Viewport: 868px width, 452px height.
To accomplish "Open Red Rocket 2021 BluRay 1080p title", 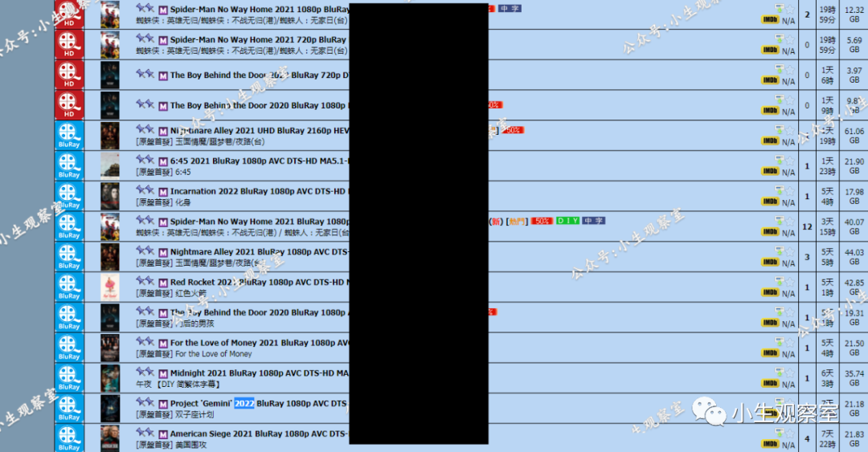I will click(260, 282).
